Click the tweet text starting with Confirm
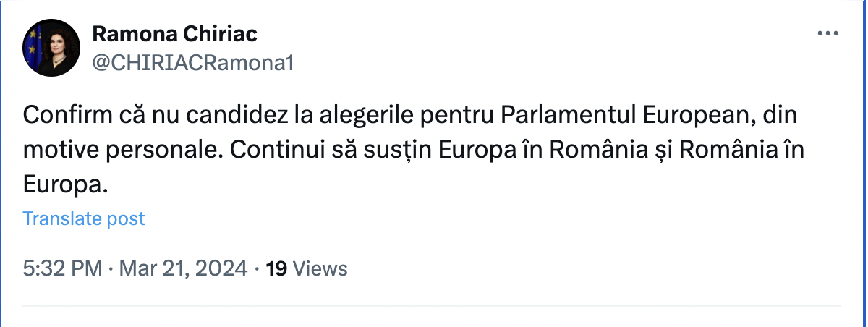 [414, 150]
